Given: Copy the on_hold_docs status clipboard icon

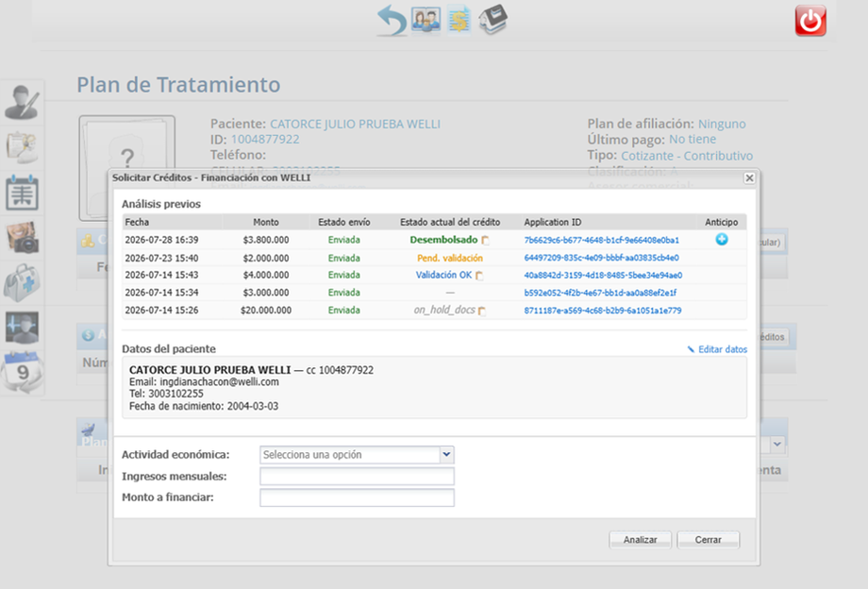Looking at the screenshot, I should [x=481, y=311].
